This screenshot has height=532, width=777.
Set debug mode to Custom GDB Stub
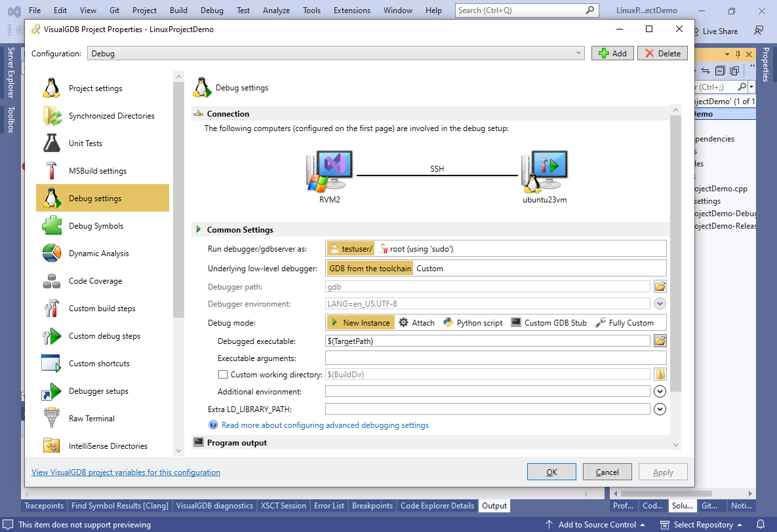[x=549, y=322]
